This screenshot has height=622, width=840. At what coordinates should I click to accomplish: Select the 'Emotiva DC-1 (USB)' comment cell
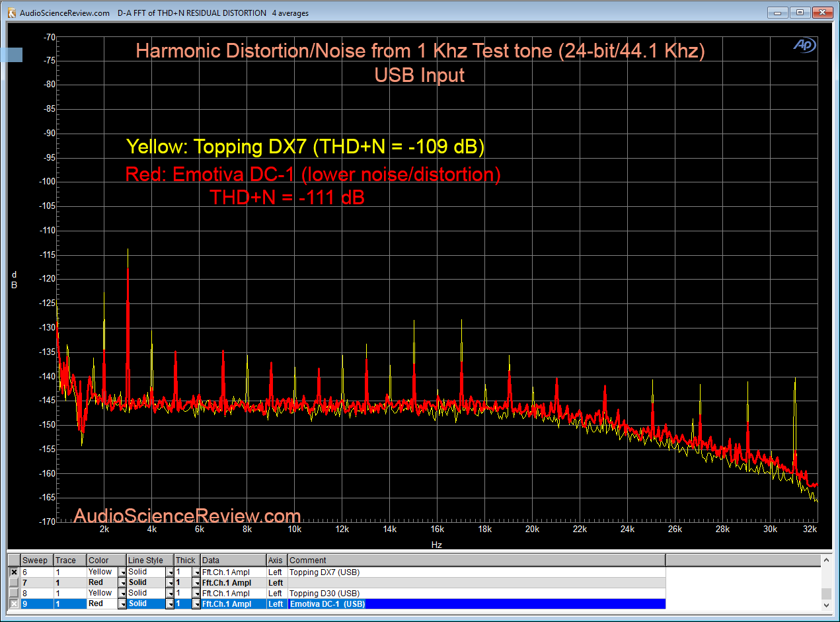coord(477,604)
